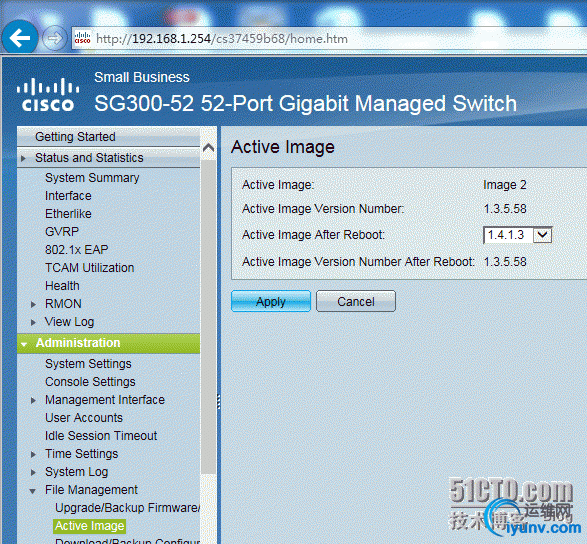
Task: Click the browser back arrow button
Action: 20,38
